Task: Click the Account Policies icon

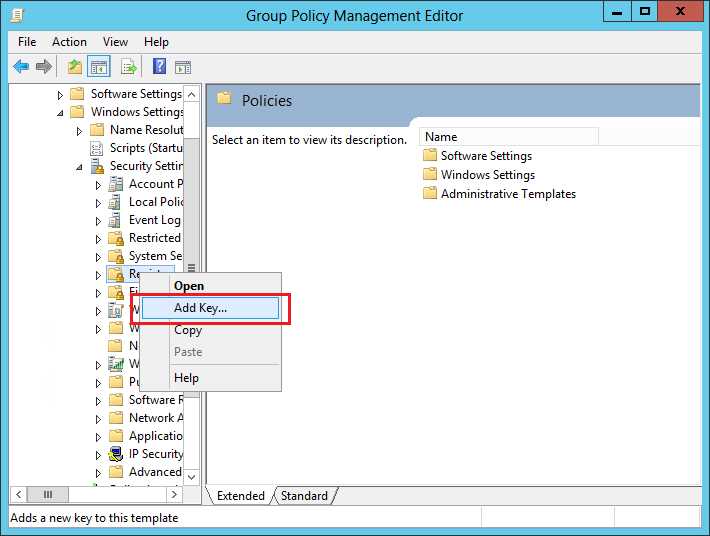Action: (x=116, y=184)
